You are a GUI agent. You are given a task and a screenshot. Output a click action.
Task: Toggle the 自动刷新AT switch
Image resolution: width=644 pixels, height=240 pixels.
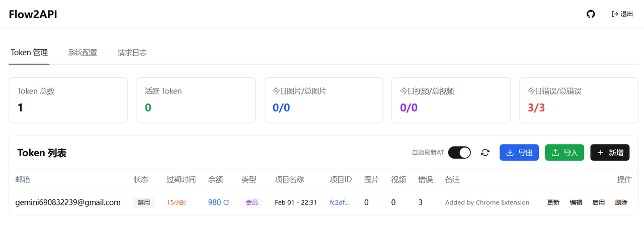pyautogui.click(x=459, y=152)
